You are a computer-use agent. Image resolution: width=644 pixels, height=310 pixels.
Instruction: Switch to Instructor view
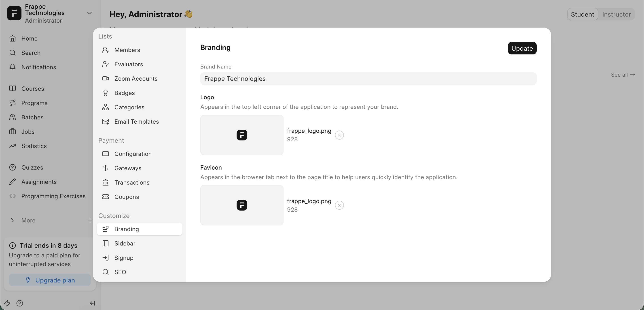(x=616, y=14)
